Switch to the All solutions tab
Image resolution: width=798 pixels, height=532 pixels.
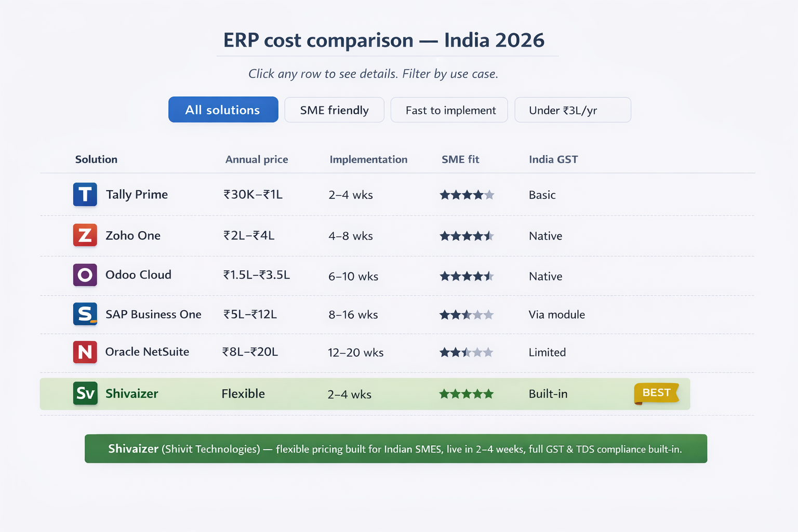(223, 110)
